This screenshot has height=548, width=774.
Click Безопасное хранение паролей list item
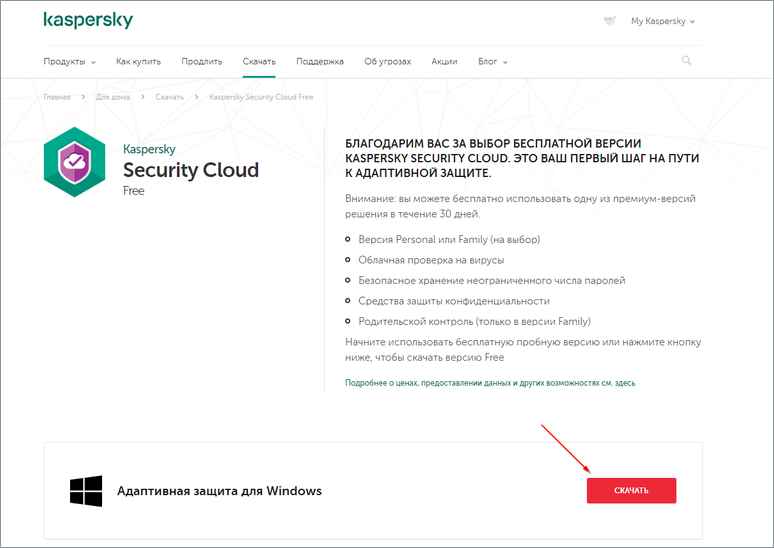[x=492, y=280]
